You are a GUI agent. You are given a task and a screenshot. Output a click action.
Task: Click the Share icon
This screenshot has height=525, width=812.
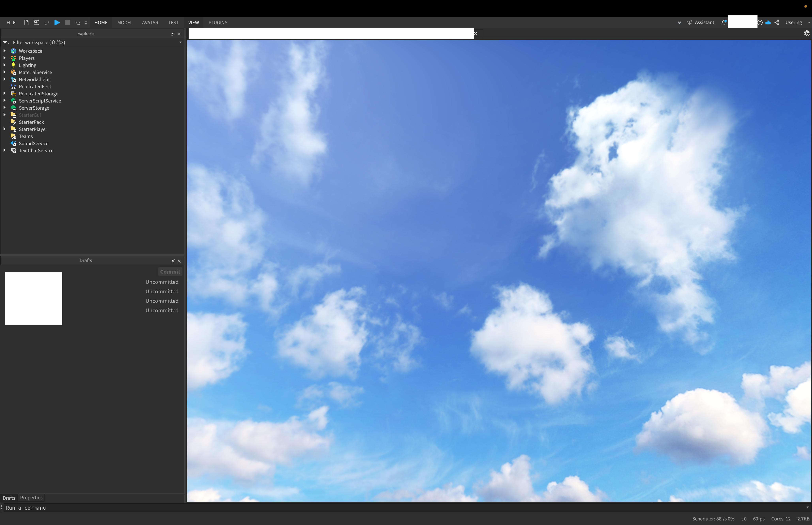[x=777, y=23]
